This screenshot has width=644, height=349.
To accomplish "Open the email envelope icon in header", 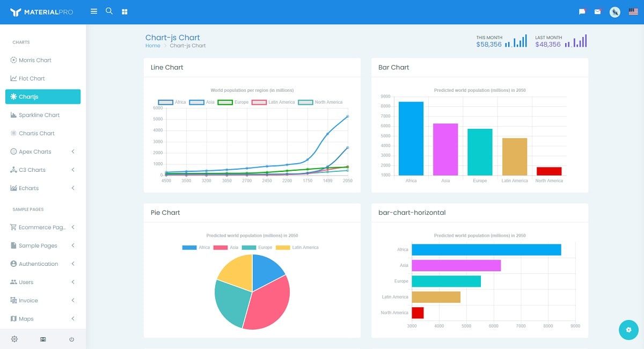I will (x=598, y=11).
